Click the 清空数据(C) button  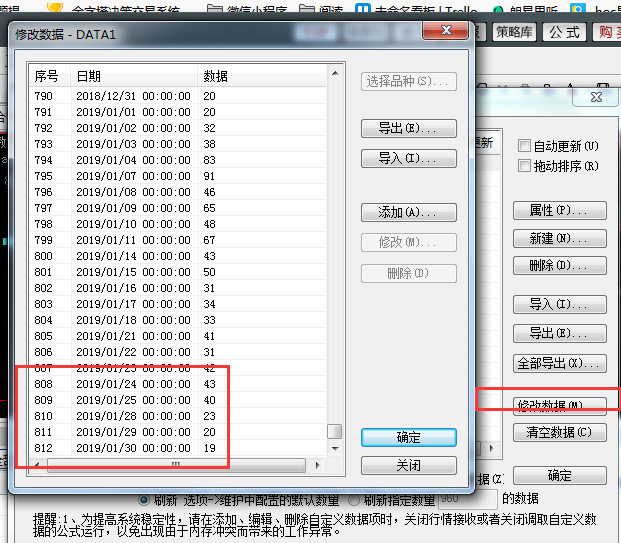click(560, 432)
